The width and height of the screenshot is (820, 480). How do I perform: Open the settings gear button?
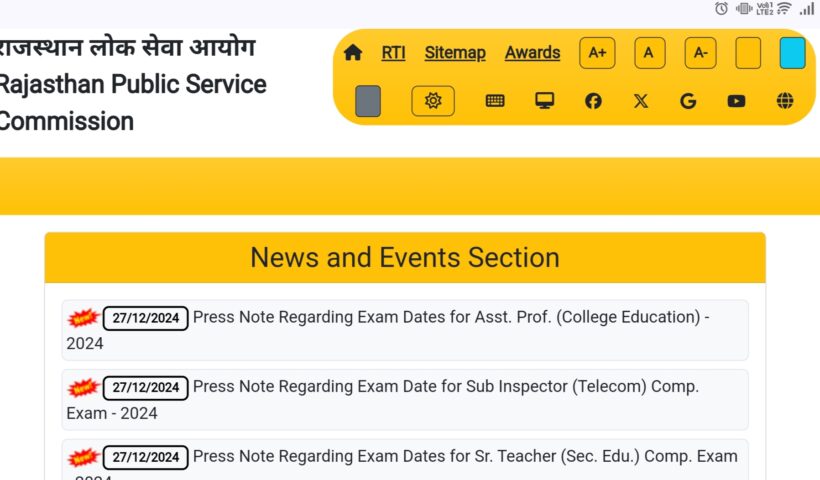click(433, 101)
